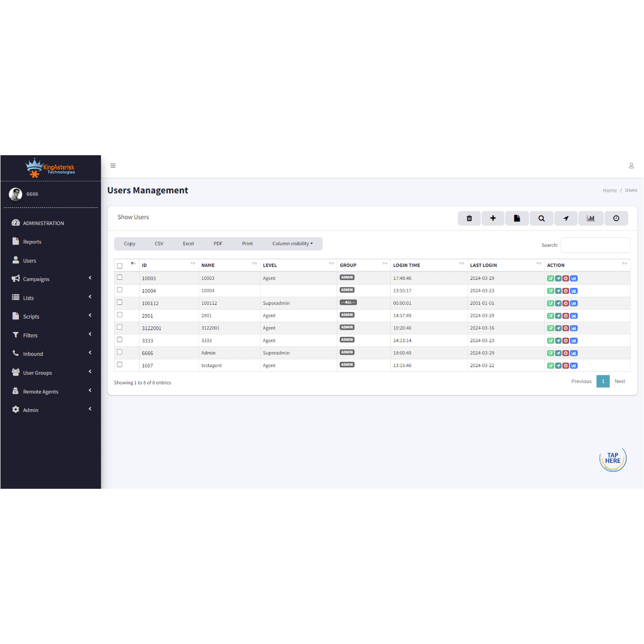Click the document file icon button

(x=517, y=218)
